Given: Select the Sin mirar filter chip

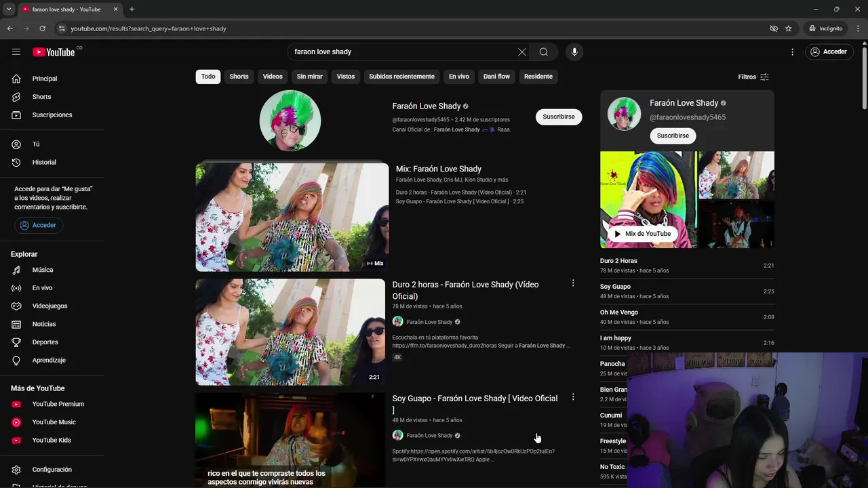Looking at the screenshot, I should point(309,77).
